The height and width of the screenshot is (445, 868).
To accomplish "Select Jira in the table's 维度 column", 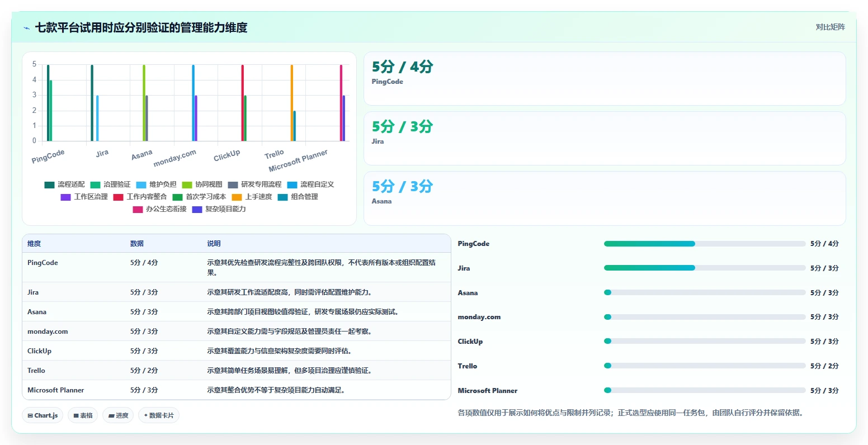I will click(33, 292).
